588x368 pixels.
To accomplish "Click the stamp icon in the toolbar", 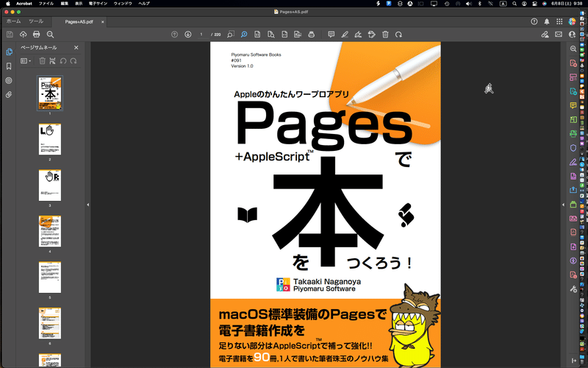I will (x=311, y=35).
